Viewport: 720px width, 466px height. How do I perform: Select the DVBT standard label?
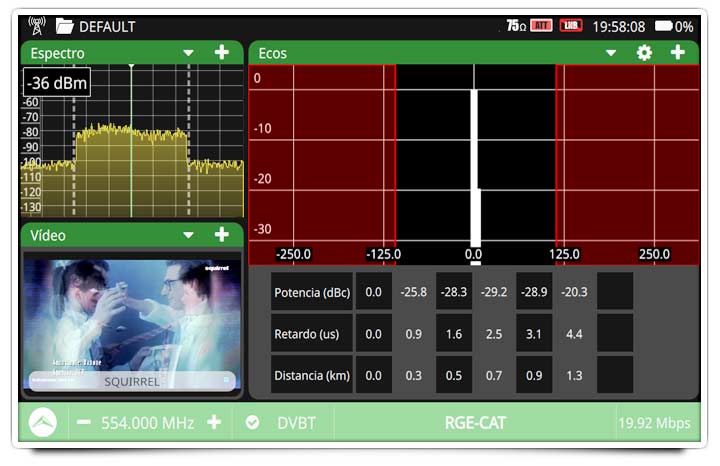296,423
